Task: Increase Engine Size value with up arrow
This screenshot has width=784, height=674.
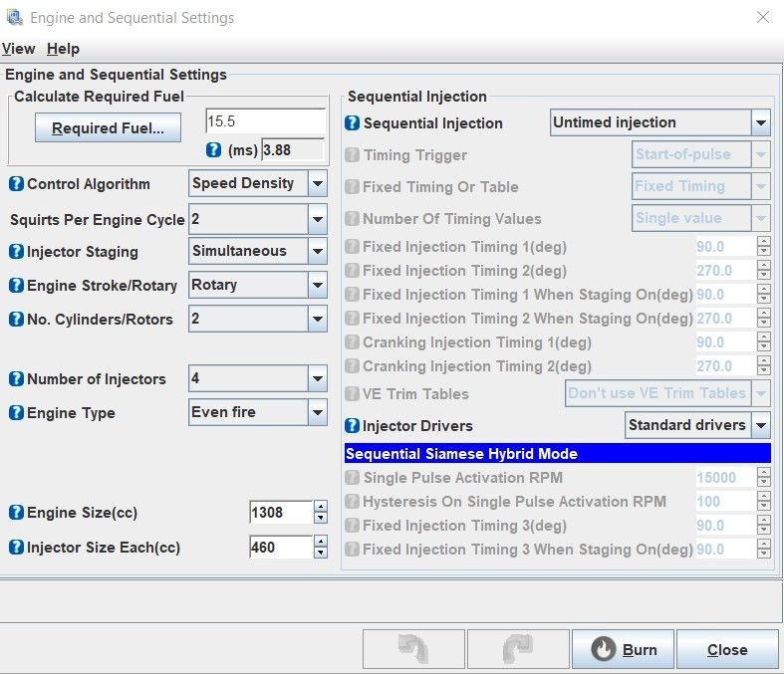Action: coord(320,507)
